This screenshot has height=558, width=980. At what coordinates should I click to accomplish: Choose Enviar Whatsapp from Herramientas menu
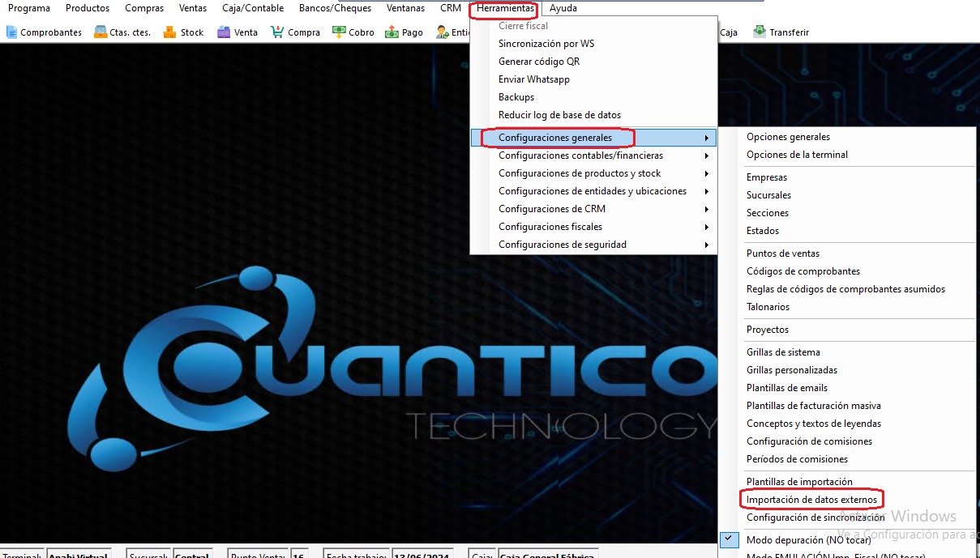tap(533, 79)
